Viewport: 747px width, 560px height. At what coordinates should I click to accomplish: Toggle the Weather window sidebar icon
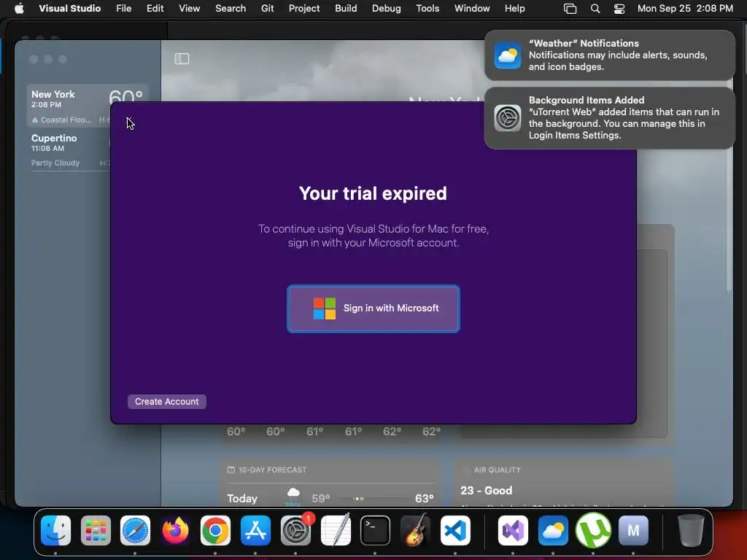click(x=182, y=58)
